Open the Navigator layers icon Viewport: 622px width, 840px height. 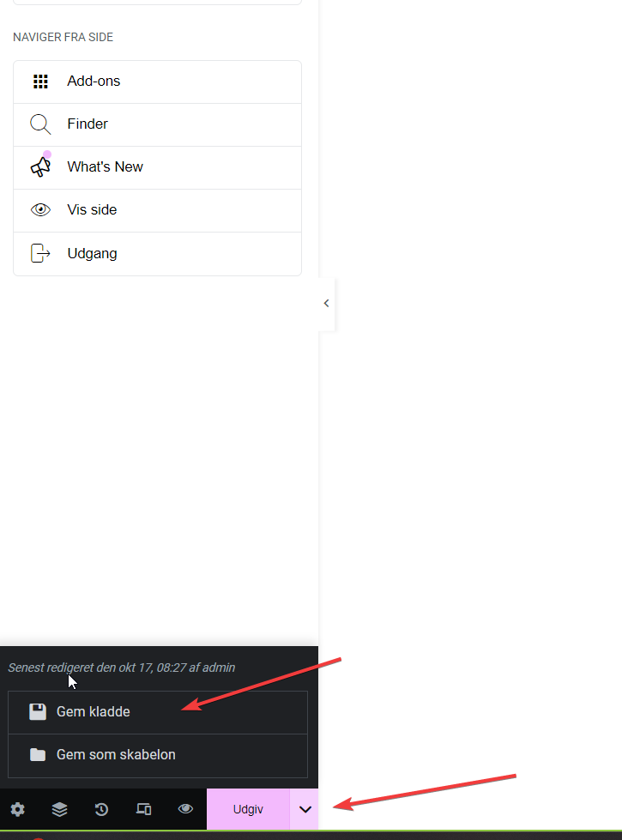click(x=59, y=809)
